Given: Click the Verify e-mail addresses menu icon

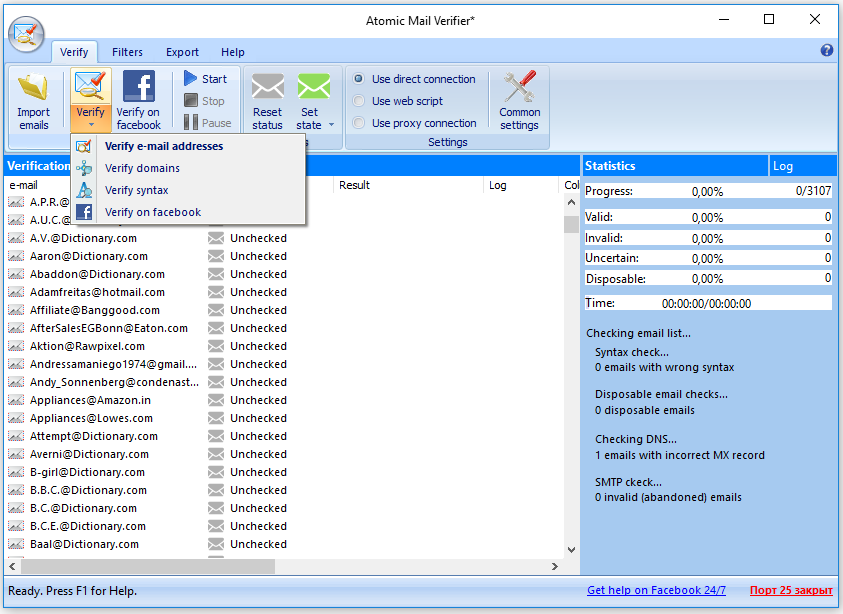Looking at the screenshot, I should pos(84,146).
